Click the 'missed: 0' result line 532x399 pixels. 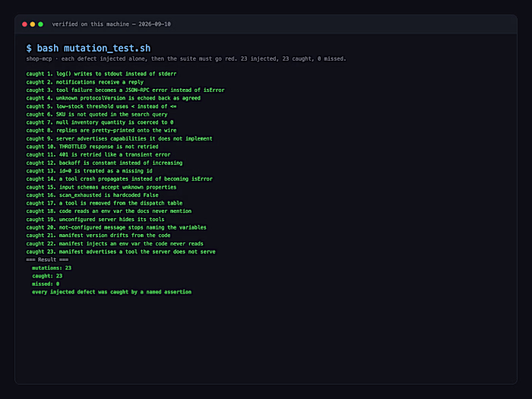click(46, 283)
